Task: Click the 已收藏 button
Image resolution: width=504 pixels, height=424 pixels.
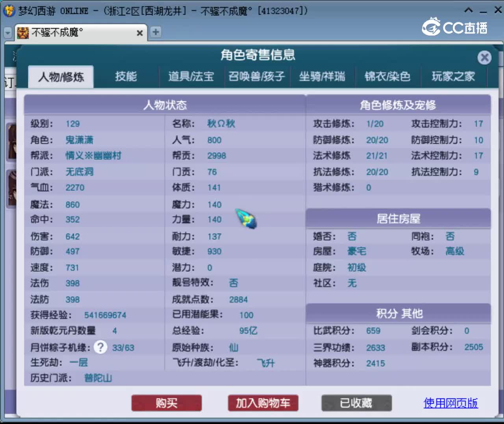Action: pos(356,403)
